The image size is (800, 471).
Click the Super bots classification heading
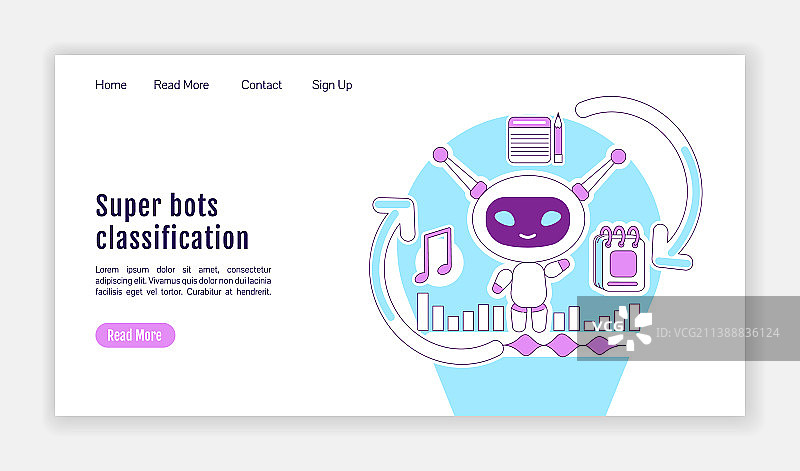click(172, 222)
